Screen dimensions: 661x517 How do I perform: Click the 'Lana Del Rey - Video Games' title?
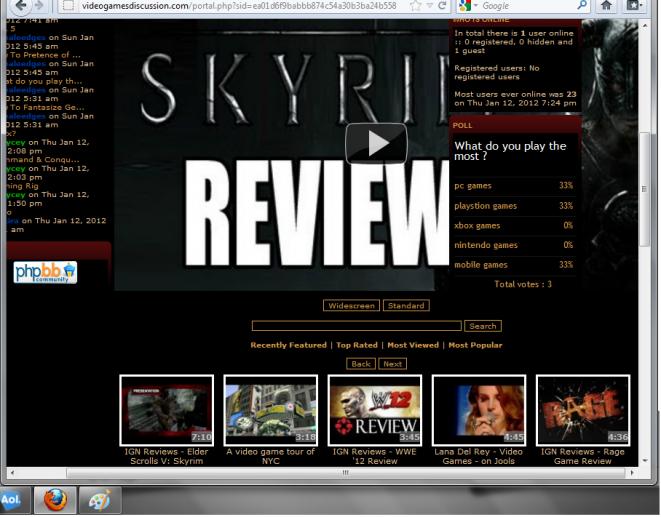(x=478, y=456)
